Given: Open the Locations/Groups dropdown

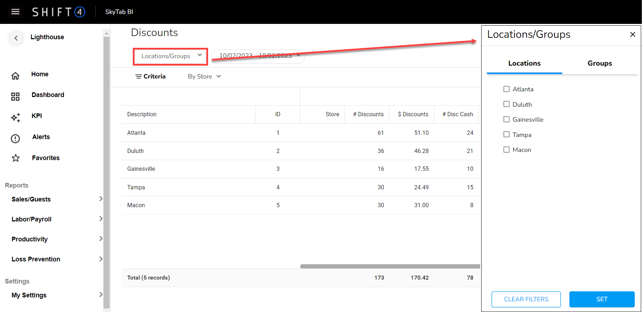Looking at the screenshot, I should coord(171,56).
